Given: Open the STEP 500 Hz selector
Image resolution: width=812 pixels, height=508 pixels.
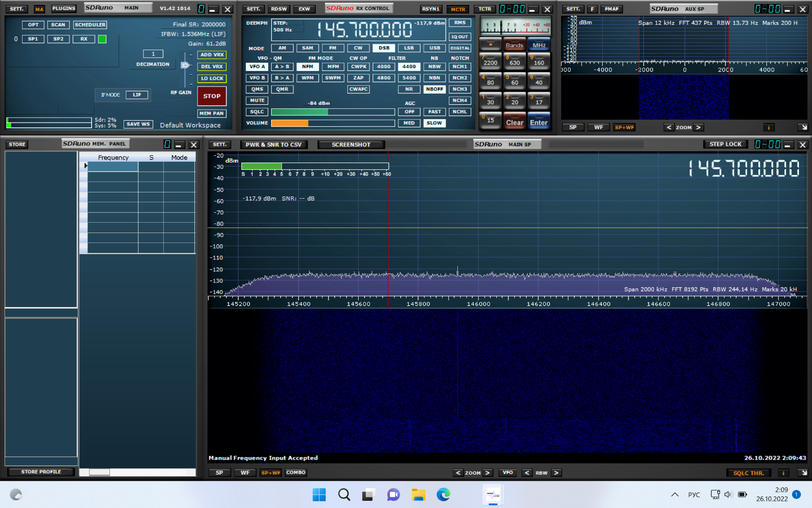Looking at the screenshot, I should pos(287,27).
